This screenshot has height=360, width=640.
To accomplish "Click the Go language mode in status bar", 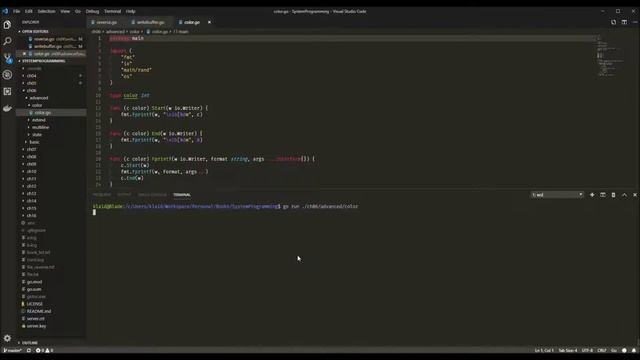I will 613,350.
